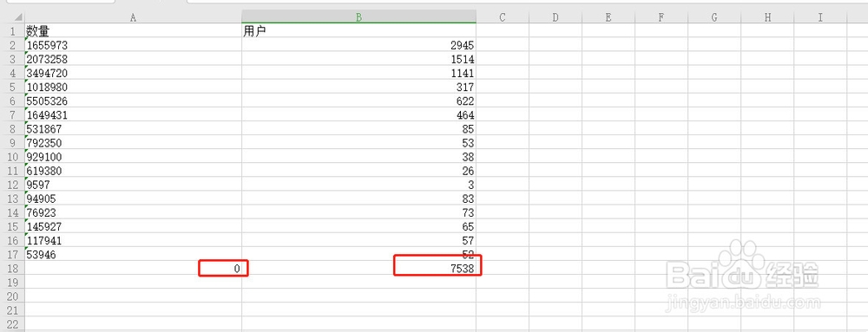Select column D header

pyautogui.click(x=556, y=17)
